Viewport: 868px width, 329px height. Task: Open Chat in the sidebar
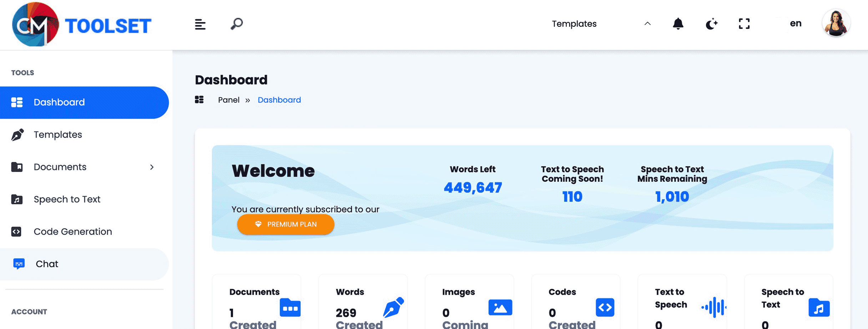click(84, 264)
